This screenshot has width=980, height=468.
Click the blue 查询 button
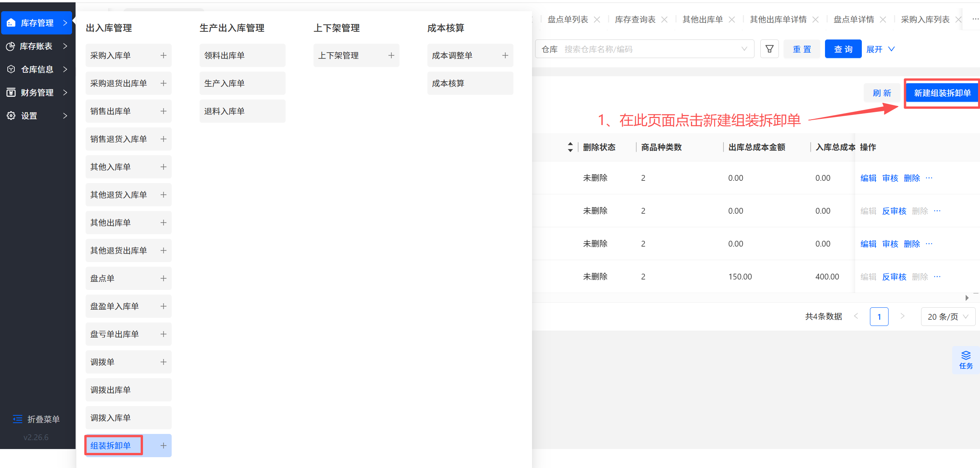843,49
